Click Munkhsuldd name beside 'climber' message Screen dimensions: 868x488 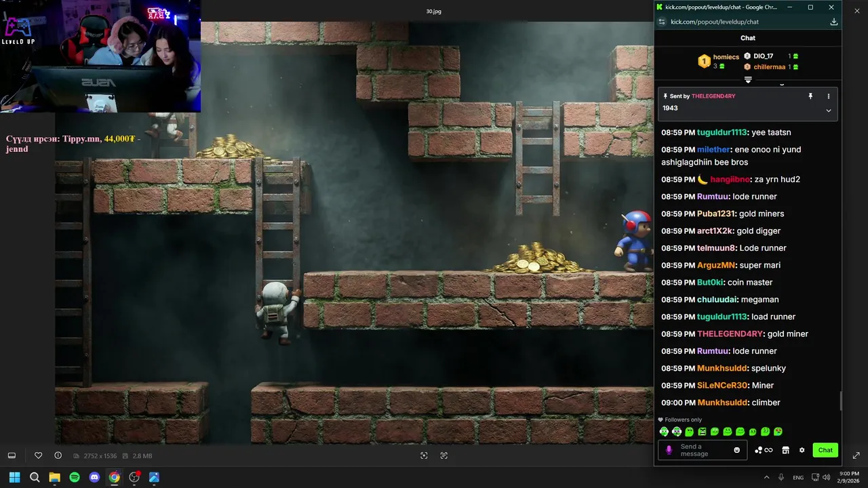click(722, 403)
